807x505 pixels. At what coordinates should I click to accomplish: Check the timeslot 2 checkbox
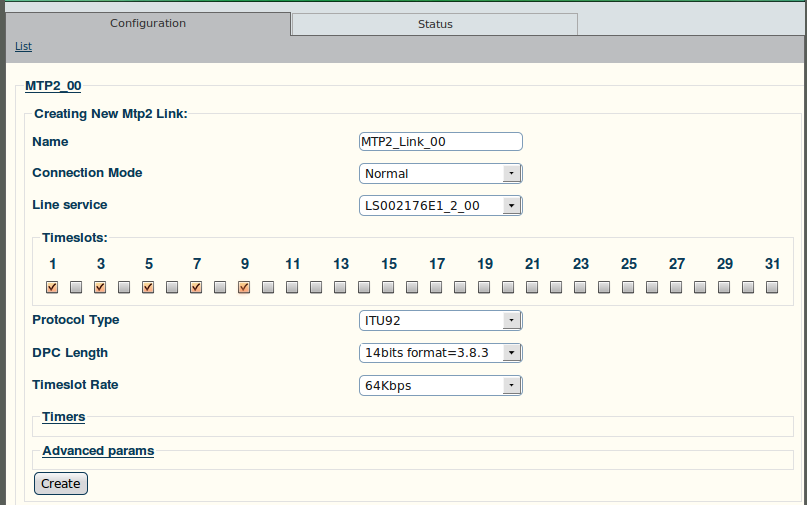[76, 287]
